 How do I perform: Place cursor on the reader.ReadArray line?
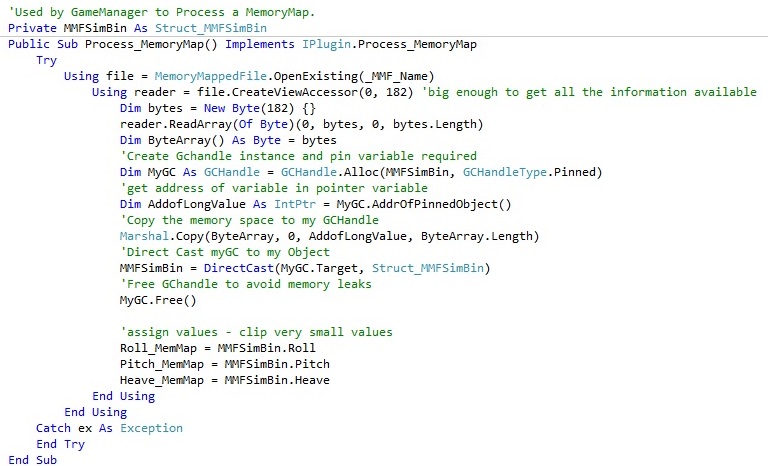click(300, 124)
